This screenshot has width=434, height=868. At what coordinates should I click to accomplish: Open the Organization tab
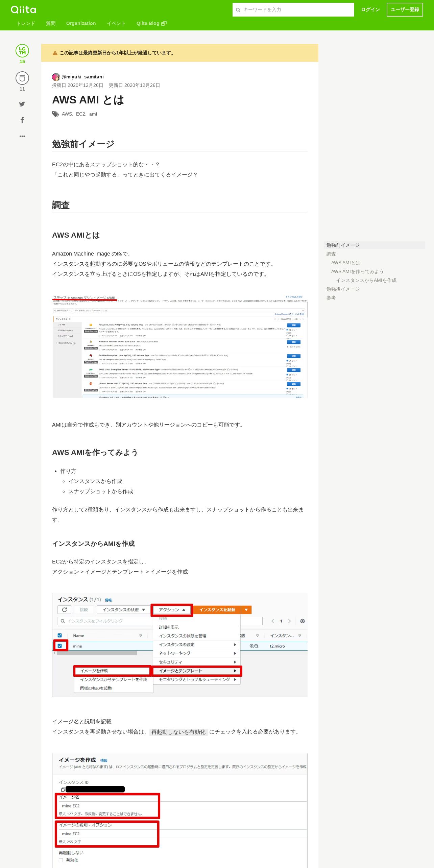pos(81,23)
